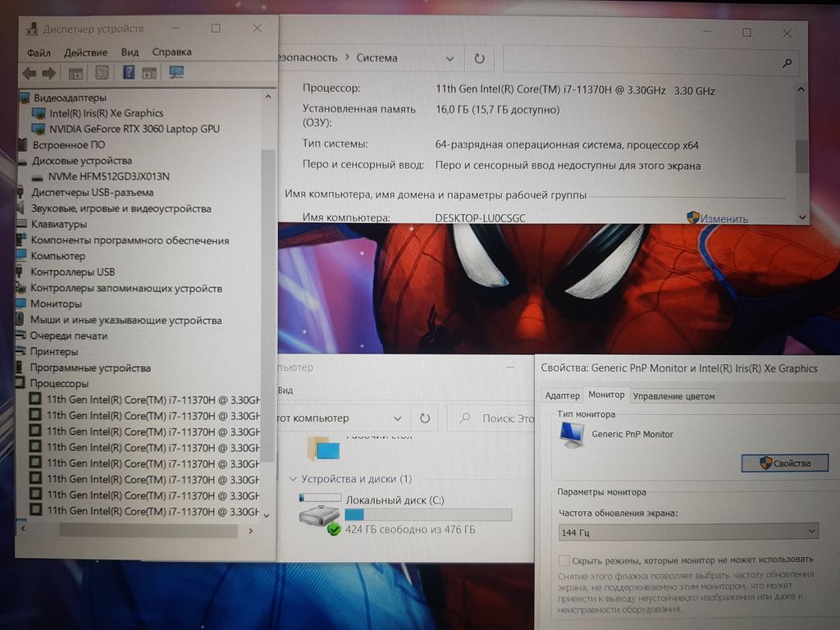Collapse the Дисковые устройства category
The width and height of the screenshot is (840, 630).
tap(81, 161)
